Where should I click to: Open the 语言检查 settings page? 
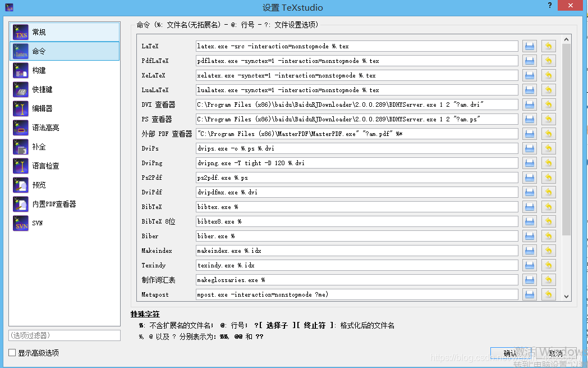(x=65, y=166)
